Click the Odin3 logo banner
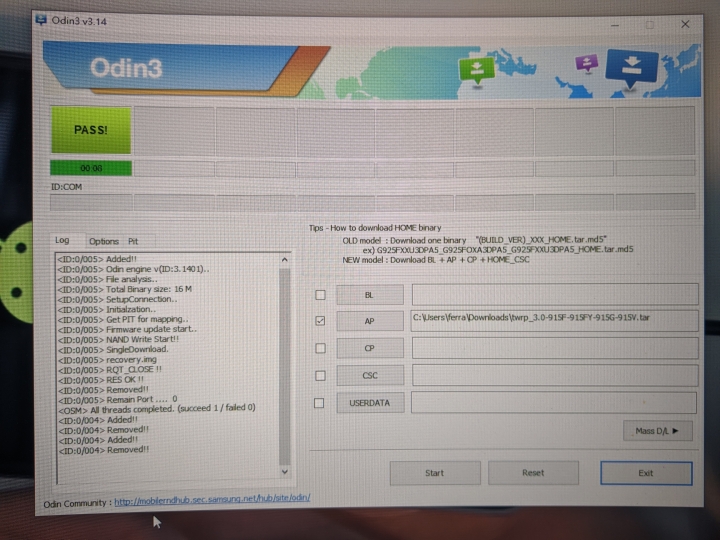The image size is (720, 540). (x=186, y=68)
